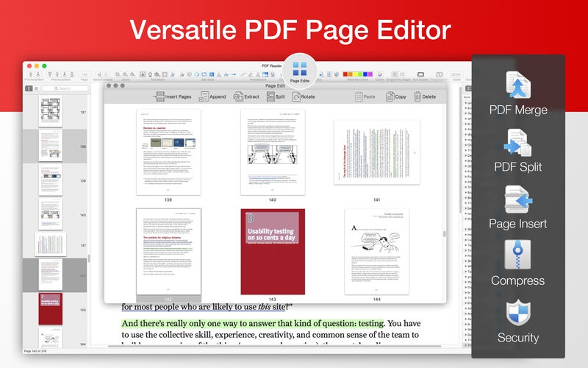Select Single Page display mode

click(x=395, y=74)
